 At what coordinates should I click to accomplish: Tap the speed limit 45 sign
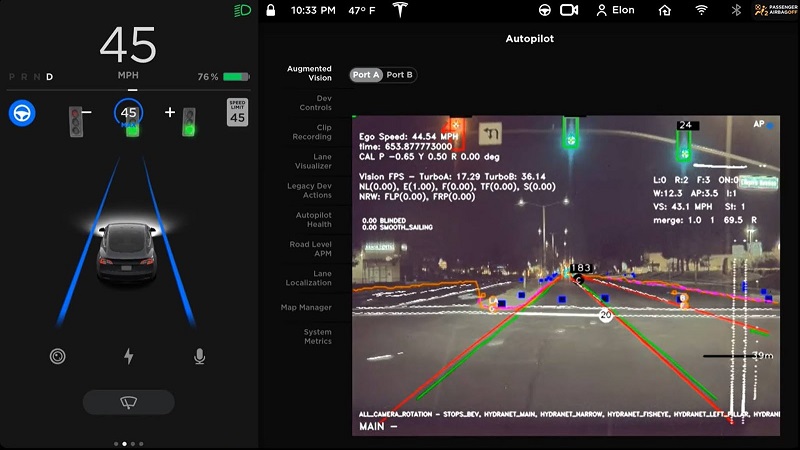tap(237, 112)
